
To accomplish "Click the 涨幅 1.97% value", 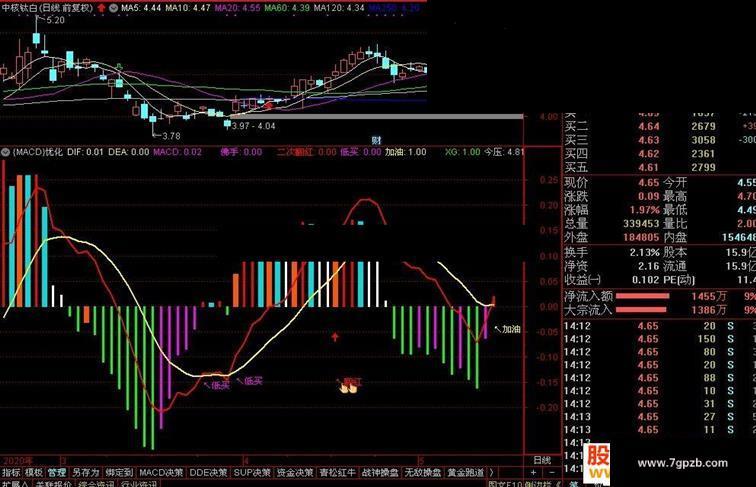I will tap(645, 210).
